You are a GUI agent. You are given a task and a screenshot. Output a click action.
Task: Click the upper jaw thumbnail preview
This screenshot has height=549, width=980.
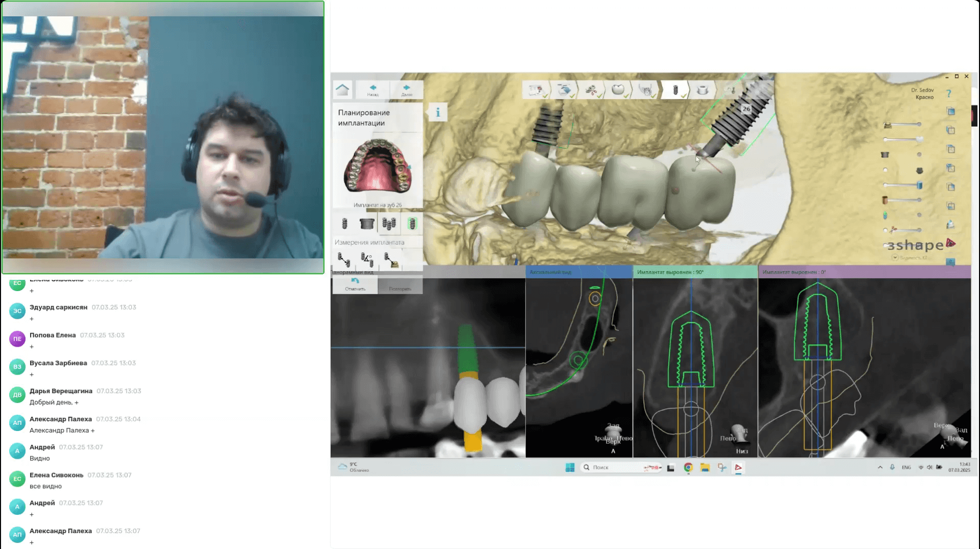[378, 169]
